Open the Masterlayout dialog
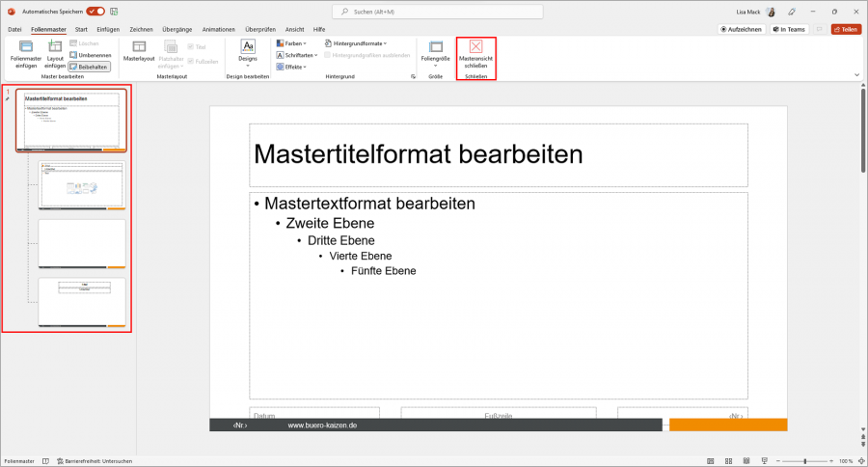 pyautogui.click(x=139, y=49)
